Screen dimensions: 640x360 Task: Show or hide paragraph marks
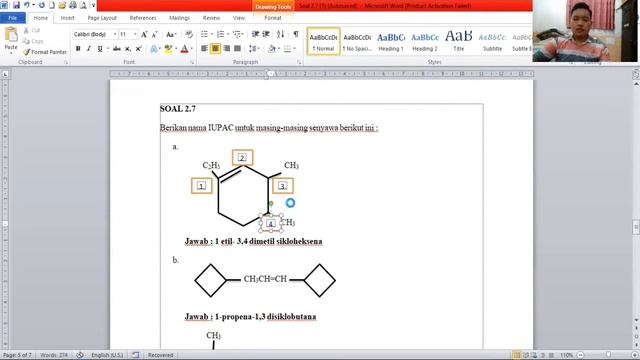(296, 34)
